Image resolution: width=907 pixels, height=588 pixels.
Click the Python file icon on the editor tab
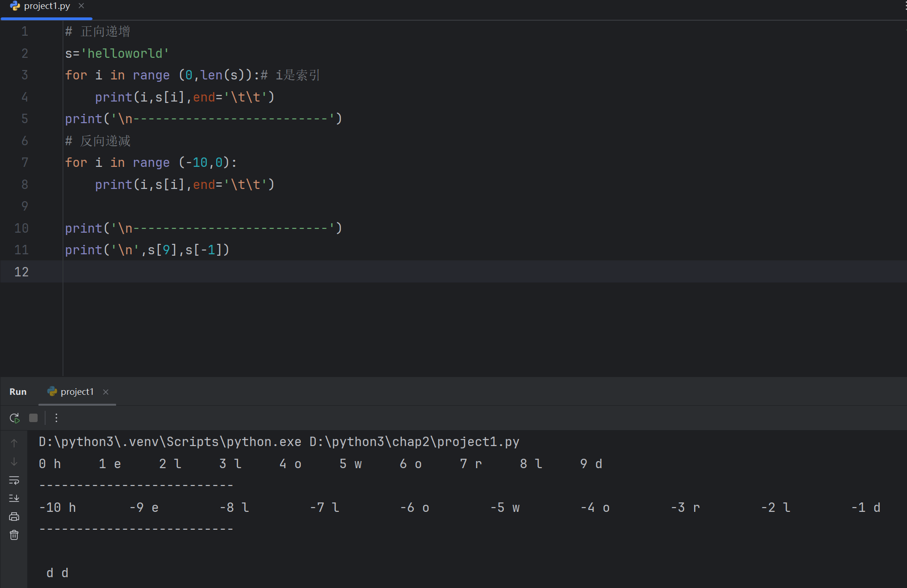coord(15,6)
